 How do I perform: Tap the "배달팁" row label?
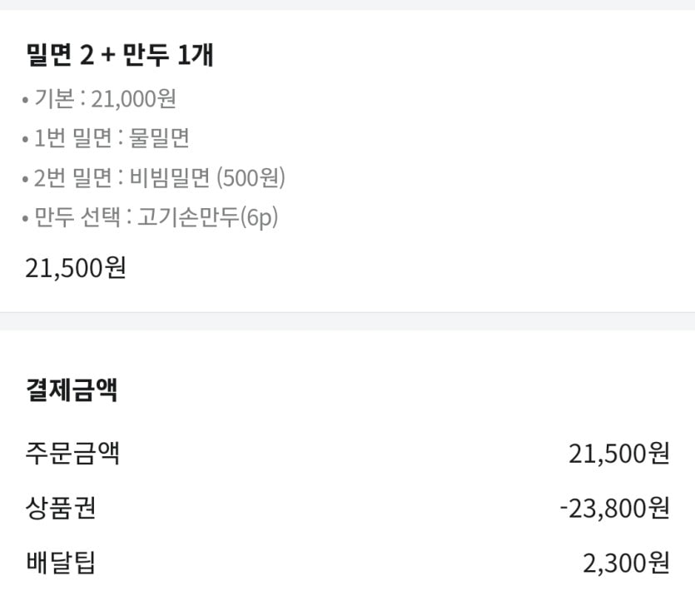pyautogui.click(x=61, y=564)
